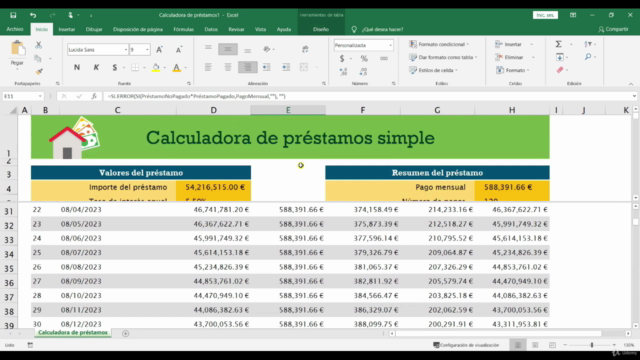Switch to Page Layout view in status bar
The height and width of the screenshot is (360, 640).
point(535,345)
